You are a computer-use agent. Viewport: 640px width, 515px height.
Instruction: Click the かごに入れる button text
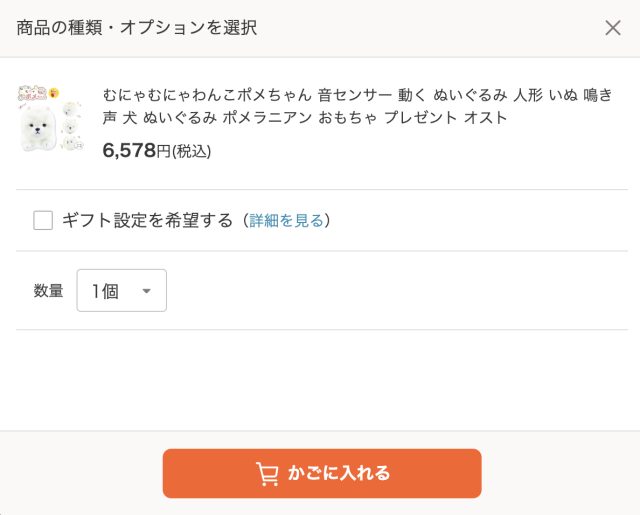pyautogui.click(x=339, y=474)
